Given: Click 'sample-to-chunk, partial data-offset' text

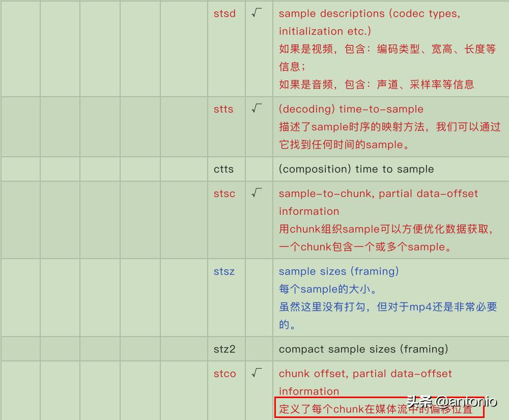Looking at the screenshot, I should click(x=378, y=193).
